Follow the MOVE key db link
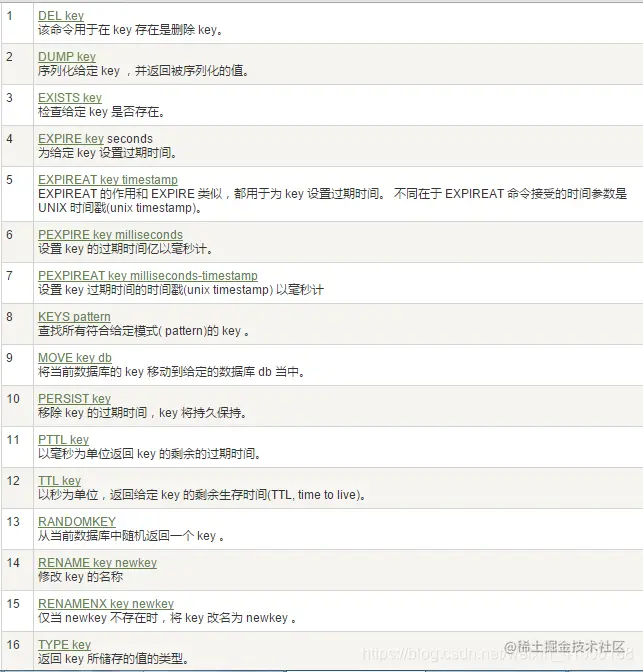643x672 pixels. pyautogui.click(x=75, y=358)
